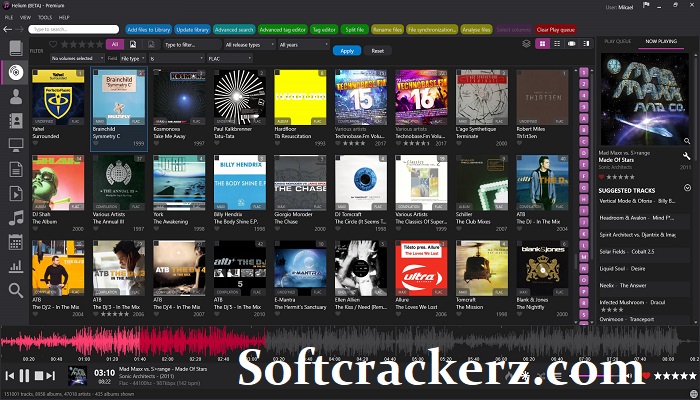Open the FILE menu
Viewport: 700px width, 400px height.
point(9,17)
